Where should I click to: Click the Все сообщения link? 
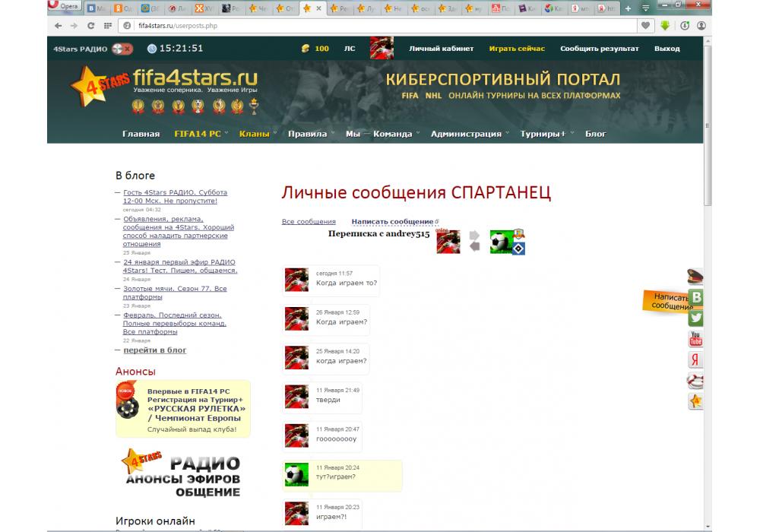309,222
